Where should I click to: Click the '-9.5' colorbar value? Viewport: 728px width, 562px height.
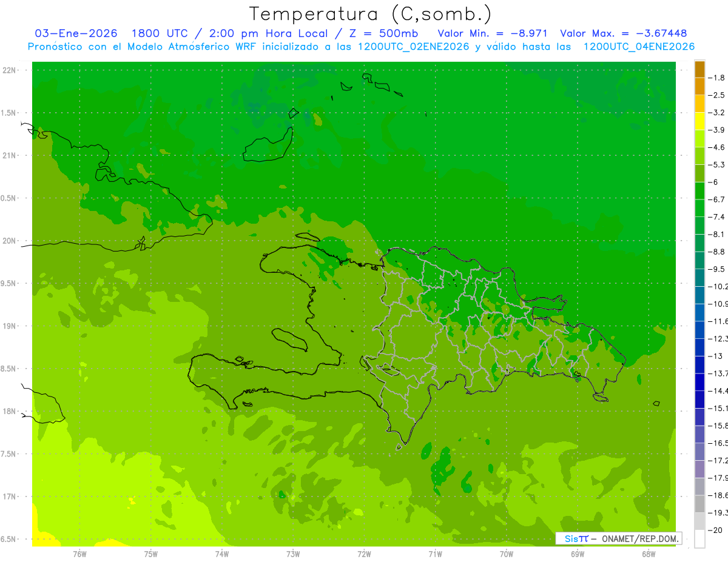[717, 269]
